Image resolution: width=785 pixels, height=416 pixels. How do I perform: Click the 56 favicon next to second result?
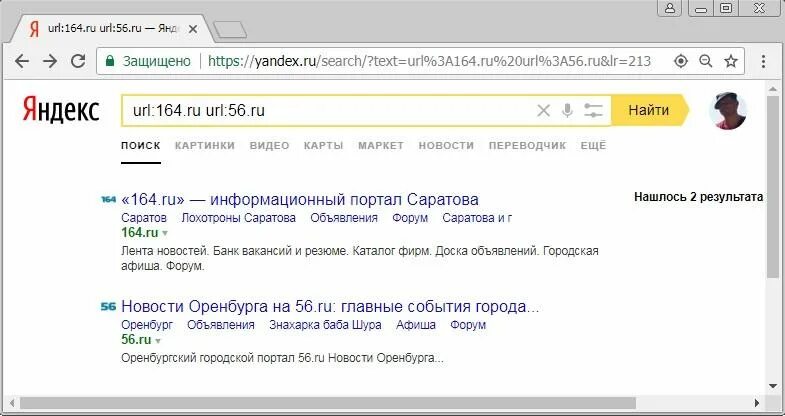(x=108, y=306)
